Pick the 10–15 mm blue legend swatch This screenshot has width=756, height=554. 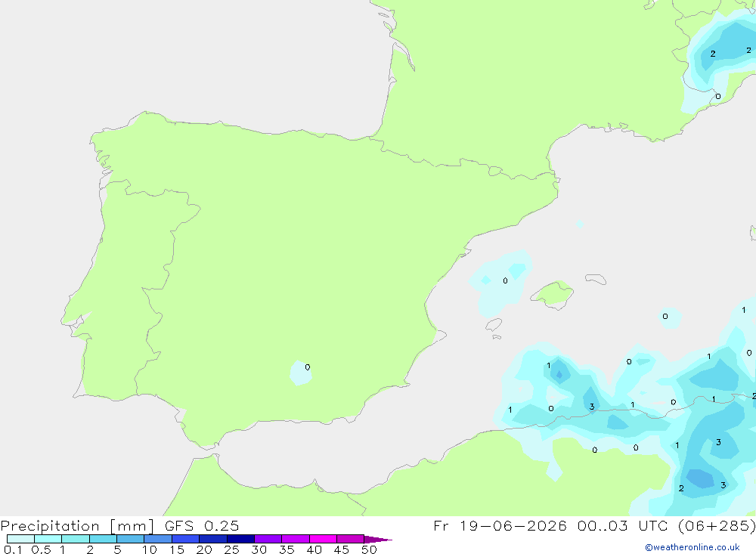158,539
